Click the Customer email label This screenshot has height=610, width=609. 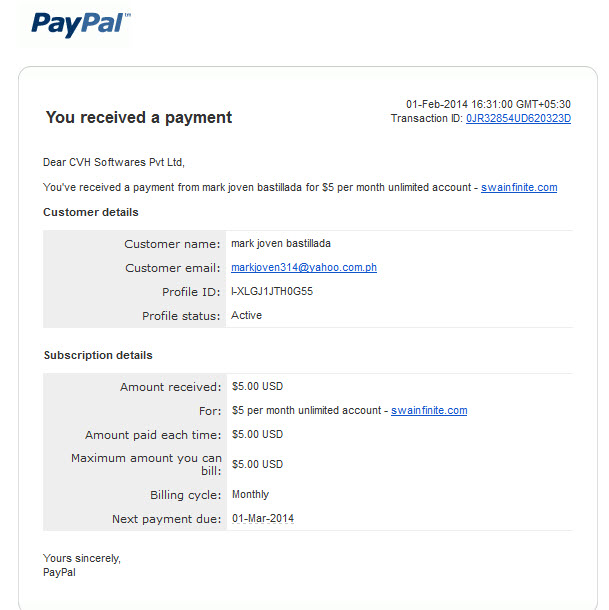tap(172, 268)
